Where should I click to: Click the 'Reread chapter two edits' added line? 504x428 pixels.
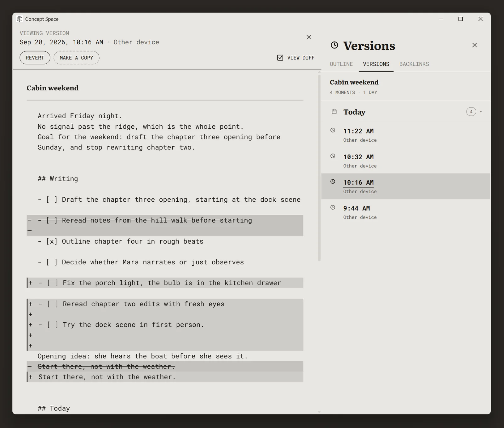[165, 304]
